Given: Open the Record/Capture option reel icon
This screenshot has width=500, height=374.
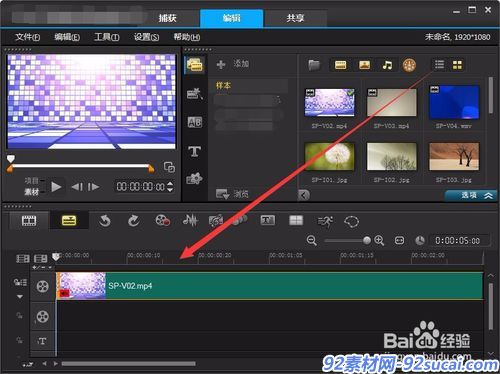Looking at the screenshot, I should (x=163, y=221).
